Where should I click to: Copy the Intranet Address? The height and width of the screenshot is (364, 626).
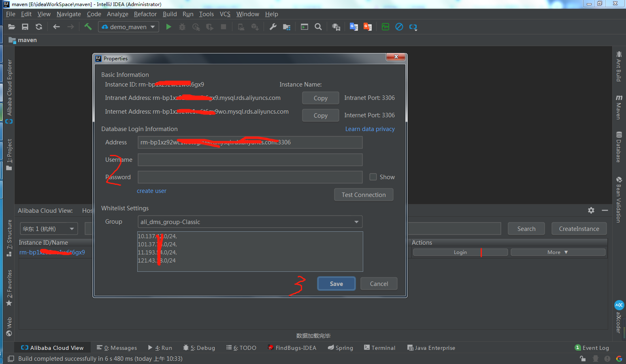(x=321, y=98)
